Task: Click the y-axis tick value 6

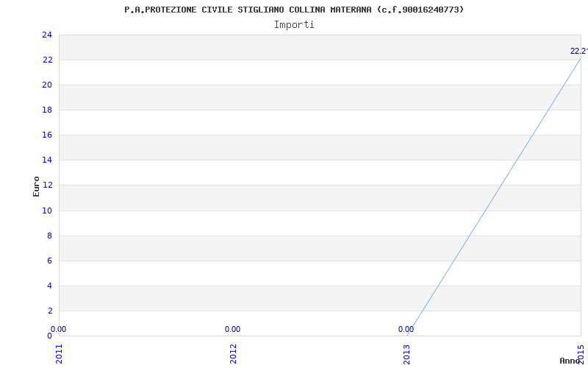Action: (x=49, y=261)
